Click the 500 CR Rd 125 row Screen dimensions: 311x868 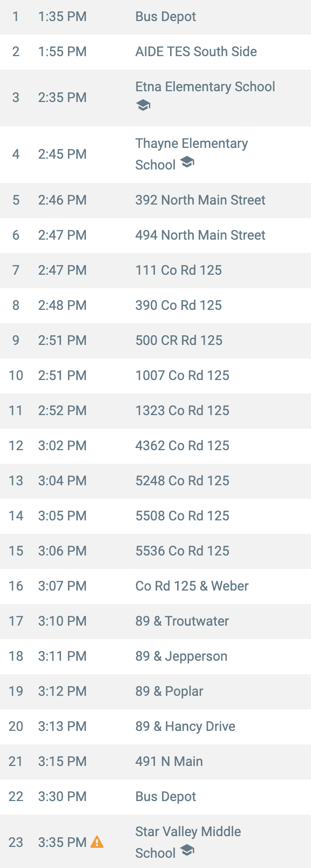[x=155, y=341]
